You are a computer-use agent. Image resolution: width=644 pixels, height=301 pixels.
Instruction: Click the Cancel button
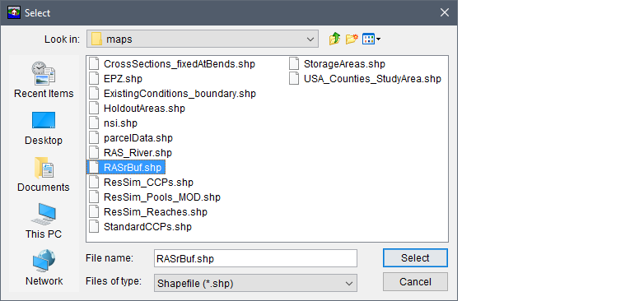coord(415,282)
